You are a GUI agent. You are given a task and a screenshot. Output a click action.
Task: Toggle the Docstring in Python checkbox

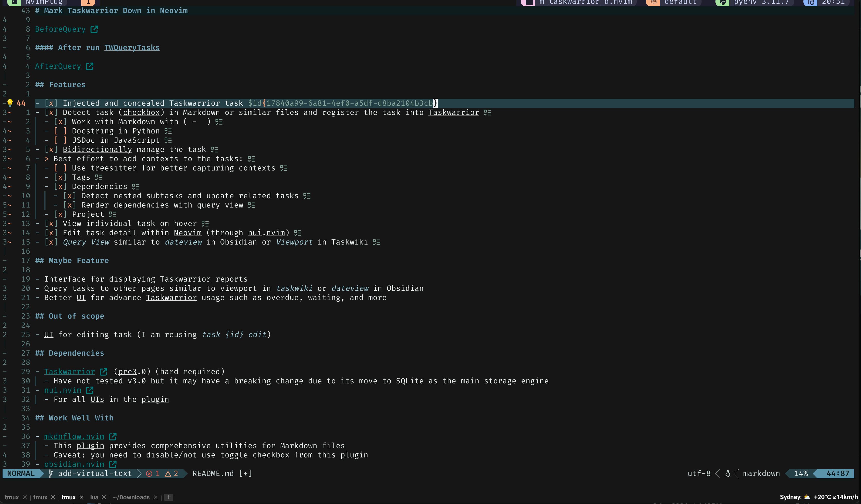click(60, 131)
